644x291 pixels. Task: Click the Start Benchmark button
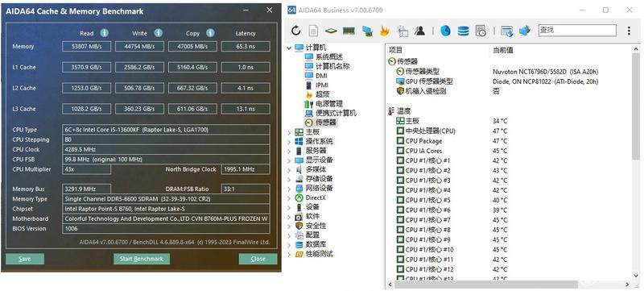142,259
